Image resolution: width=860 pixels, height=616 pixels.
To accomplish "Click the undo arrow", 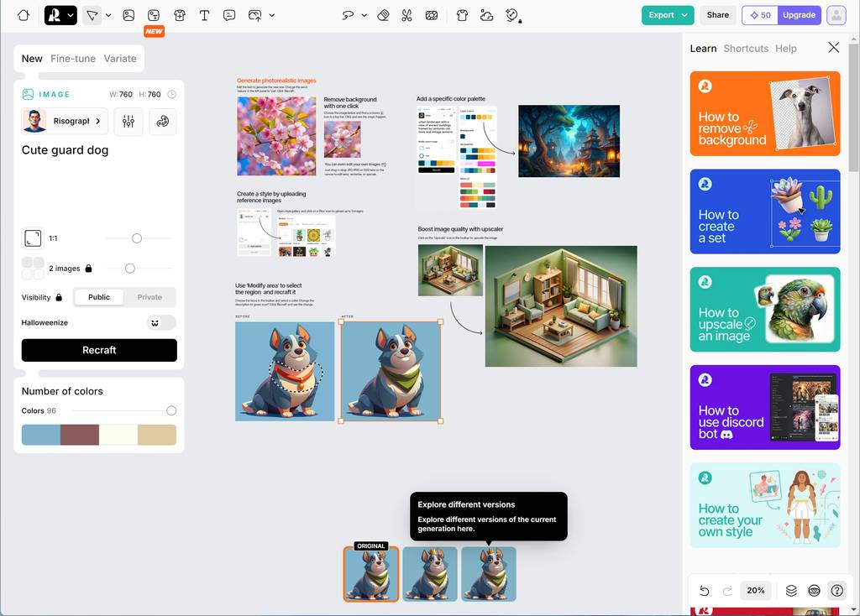I will click(x=705, y=590).
